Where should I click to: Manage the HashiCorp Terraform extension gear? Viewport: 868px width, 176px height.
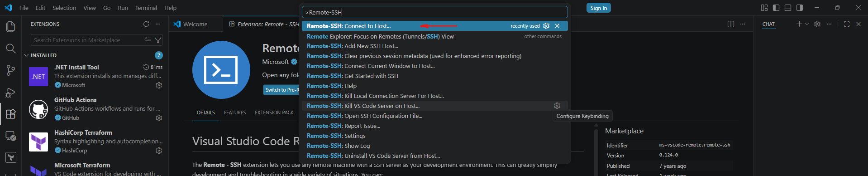coord(159,151)
